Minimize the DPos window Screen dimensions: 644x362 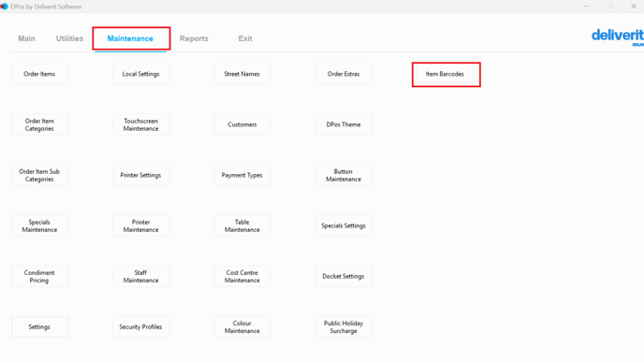[587, 7]
